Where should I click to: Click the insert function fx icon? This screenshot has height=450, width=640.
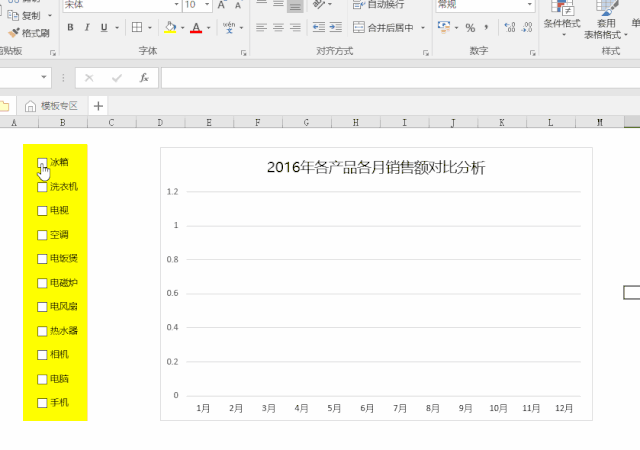click(144, 78)
